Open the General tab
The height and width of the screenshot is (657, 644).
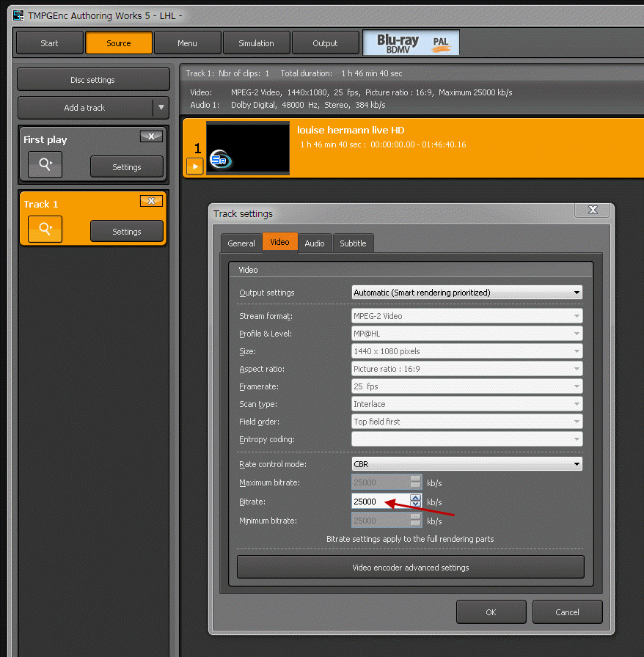(x=241, y=243)
